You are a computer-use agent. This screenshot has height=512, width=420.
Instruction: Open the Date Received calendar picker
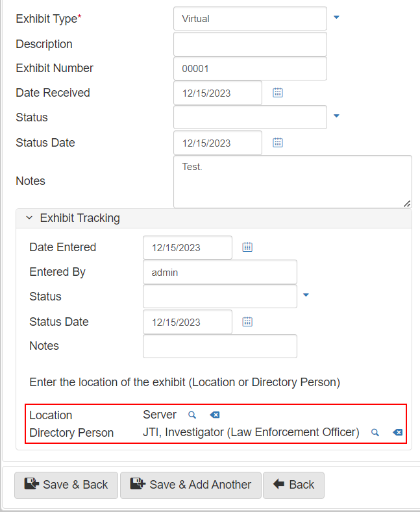coord(278,93)
